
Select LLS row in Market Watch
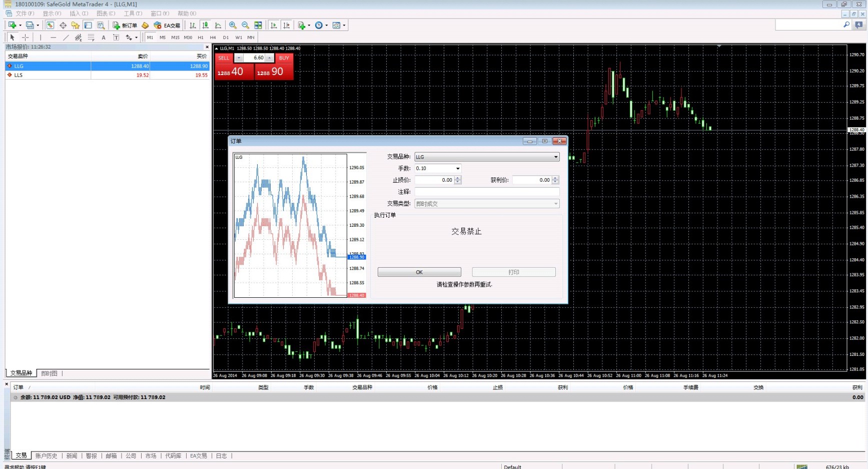point(108,75)
